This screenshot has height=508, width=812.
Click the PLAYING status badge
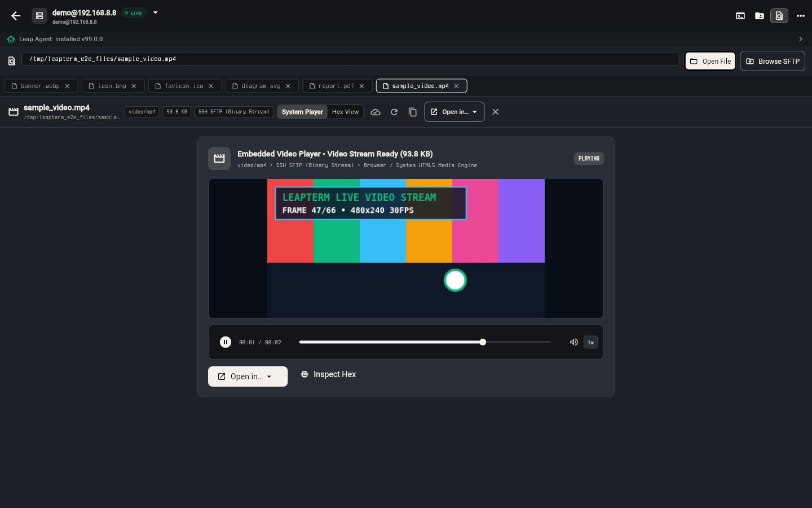coord(589,159)
